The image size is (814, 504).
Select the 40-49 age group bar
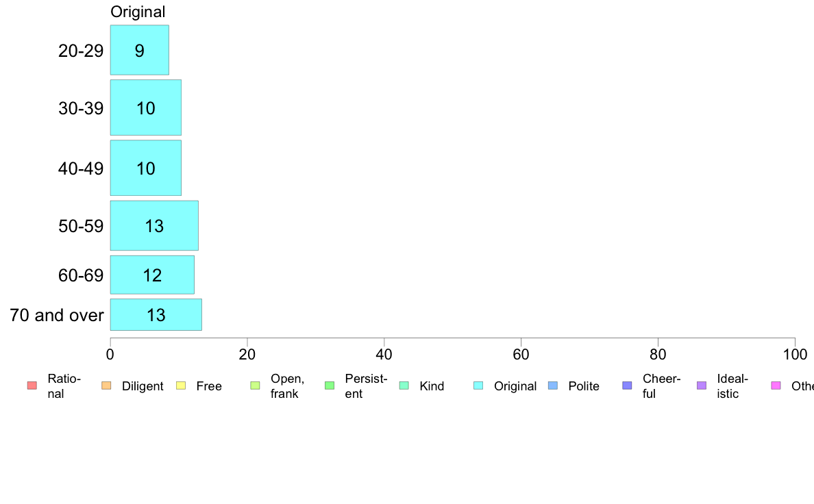[x=146, y=168]
